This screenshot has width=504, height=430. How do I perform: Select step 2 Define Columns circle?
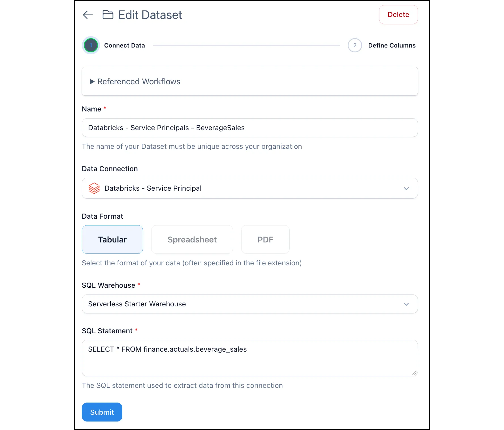(x=355, y=45)
